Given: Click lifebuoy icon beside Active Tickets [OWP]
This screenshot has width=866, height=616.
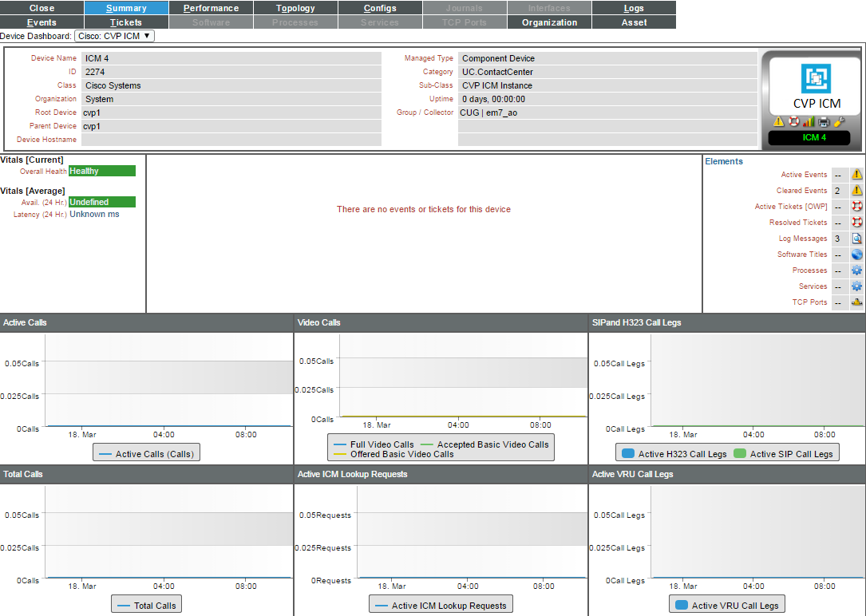Looking at the screenshot, I should tap(856, 207).
